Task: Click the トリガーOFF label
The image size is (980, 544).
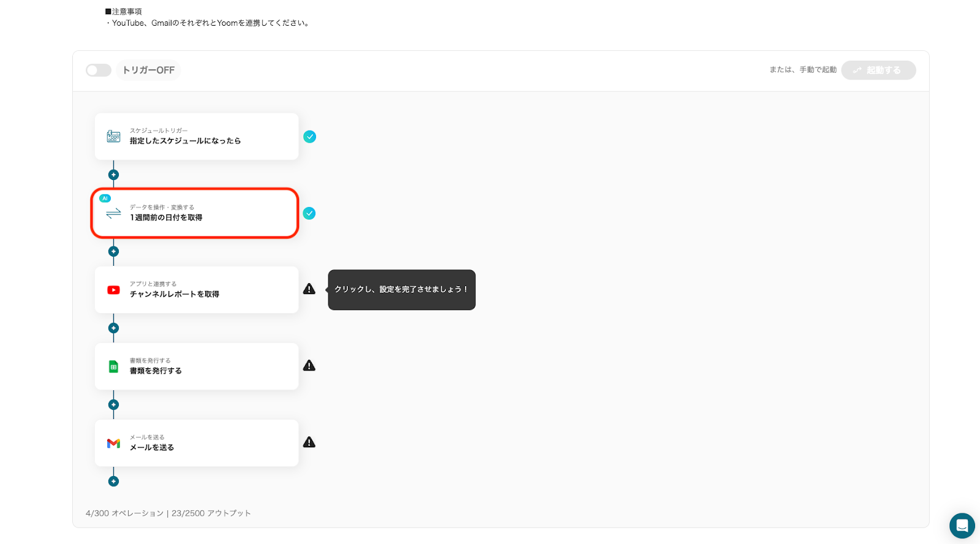Action: click(148, 70)
